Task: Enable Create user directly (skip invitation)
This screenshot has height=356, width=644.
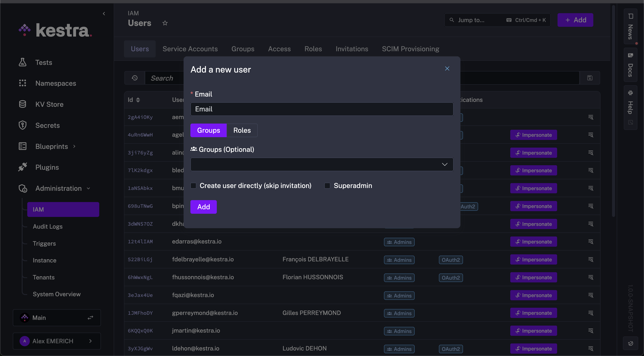Action: pos(193,185)
